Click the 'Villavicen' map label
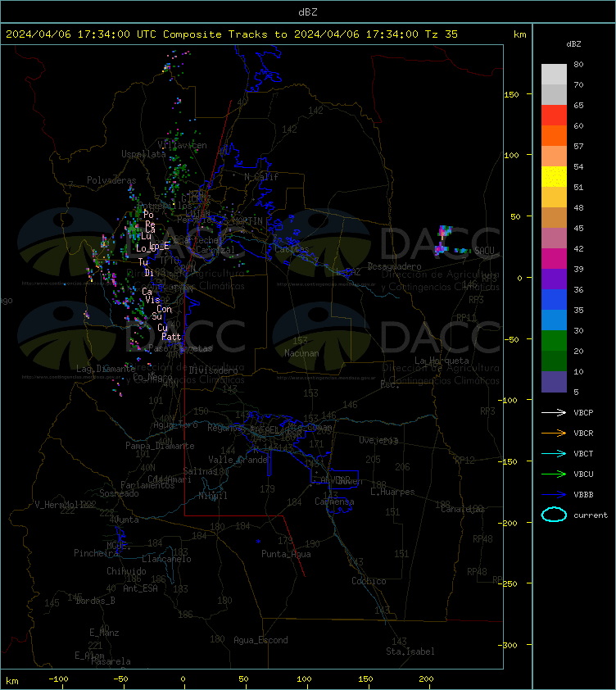This screenshot has height=690, width=616. pyautogui.click(x=182, y=145)
